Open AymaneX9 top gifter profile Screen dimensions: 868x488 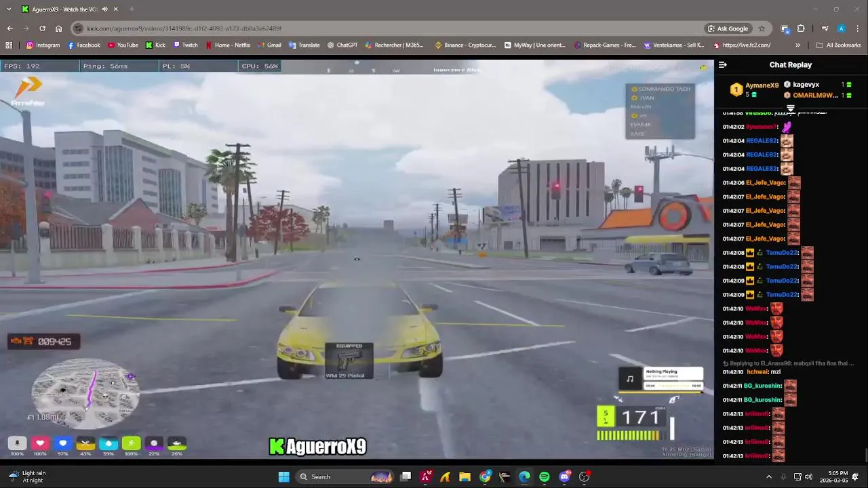762,85
